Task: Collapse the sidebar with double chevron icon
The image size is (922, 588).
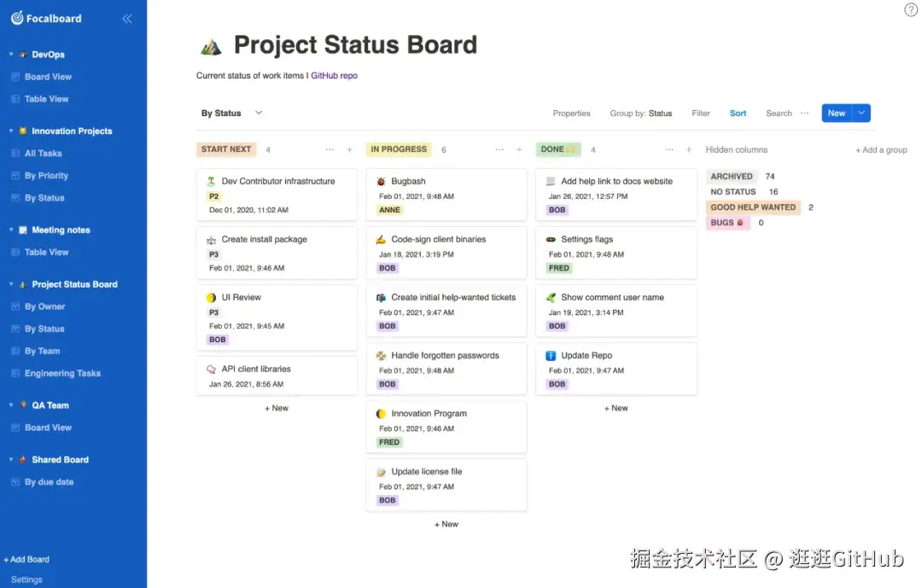Action: (x=127, y=19)
